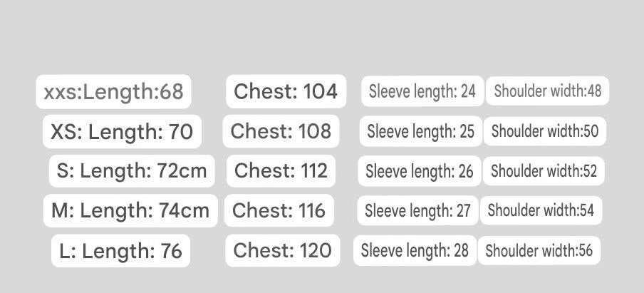Click the Shoulder width:50 label

pos(544,131)
